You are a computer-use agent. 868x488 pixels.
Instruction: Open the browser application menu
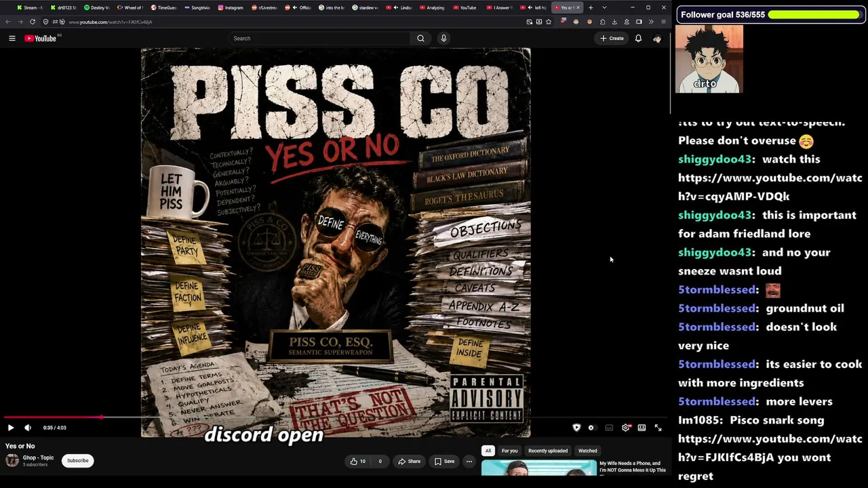click(x=663, y=22)
